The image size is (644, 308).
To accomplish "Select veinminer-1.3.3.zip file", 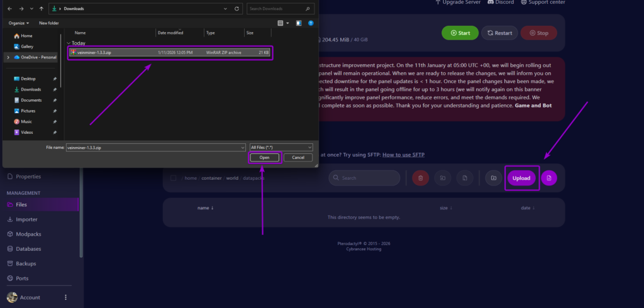I will coord(170,53).
